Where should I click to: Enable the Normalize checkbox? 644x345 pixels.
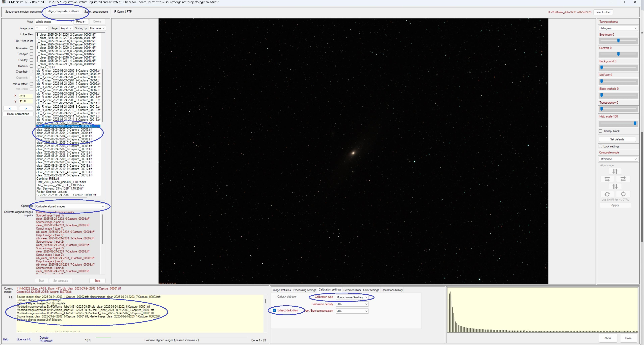click(x=31, y=48)
